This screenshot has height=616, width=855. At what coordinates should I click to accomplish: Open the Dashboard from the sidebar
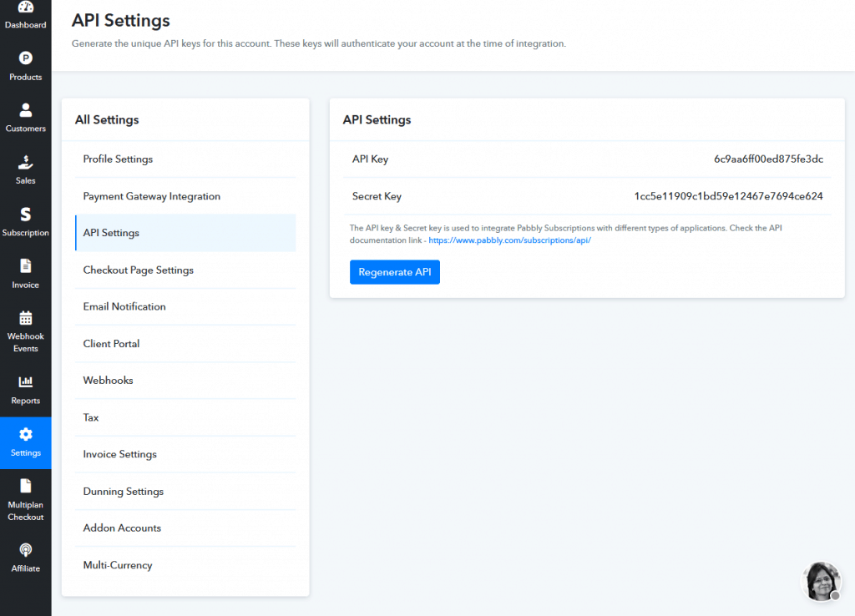coord(25,17)
